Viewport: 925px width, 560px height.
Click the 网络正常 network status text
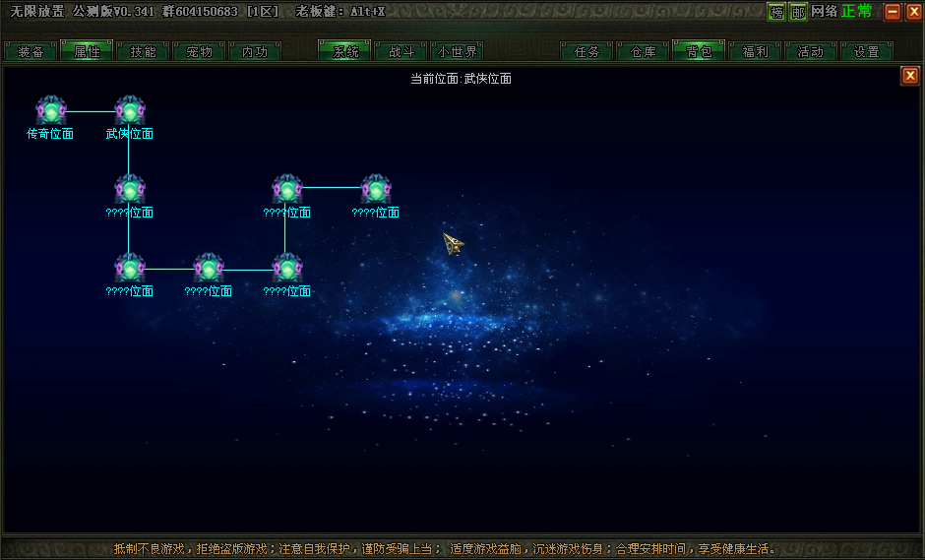(x=841, y=11)
